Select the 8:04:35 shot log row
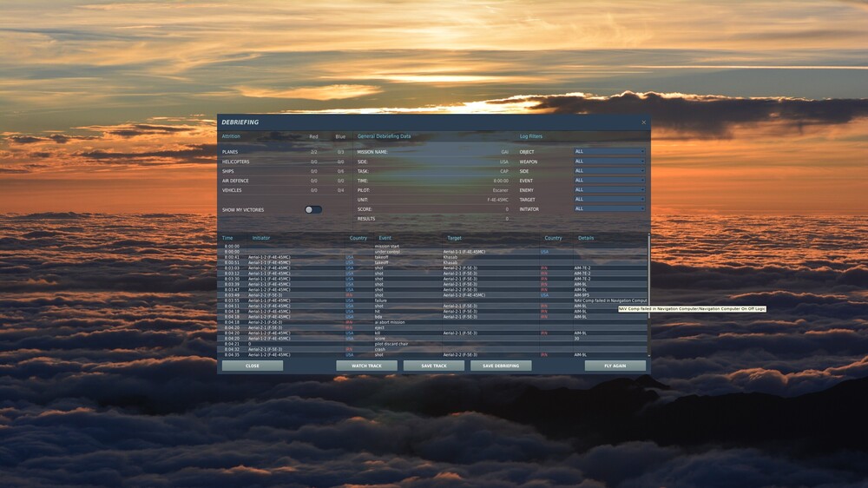This screenshot has width=868, height=488. (434, 354)
